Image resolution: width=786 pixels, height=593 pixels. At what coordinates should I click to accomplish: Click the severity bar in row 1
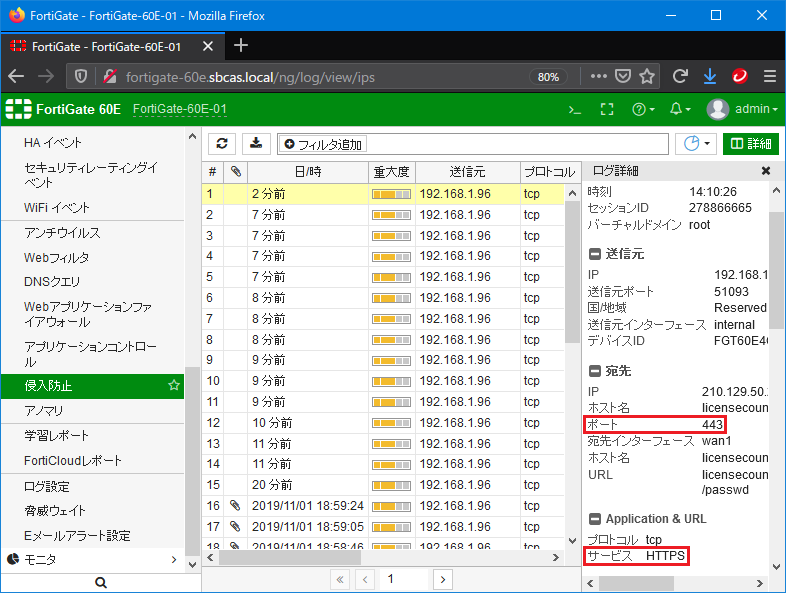click(391, 194)
